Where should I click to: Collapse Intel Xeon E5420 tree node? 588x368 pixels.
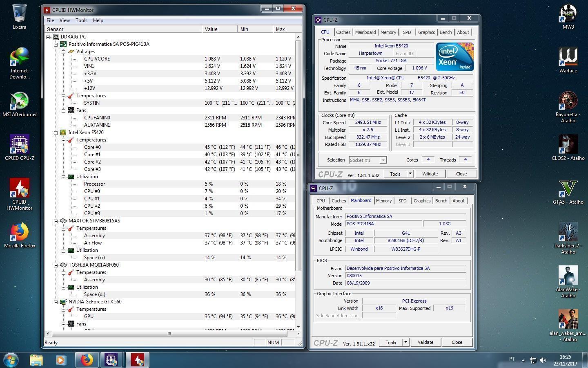pos(56,132)
